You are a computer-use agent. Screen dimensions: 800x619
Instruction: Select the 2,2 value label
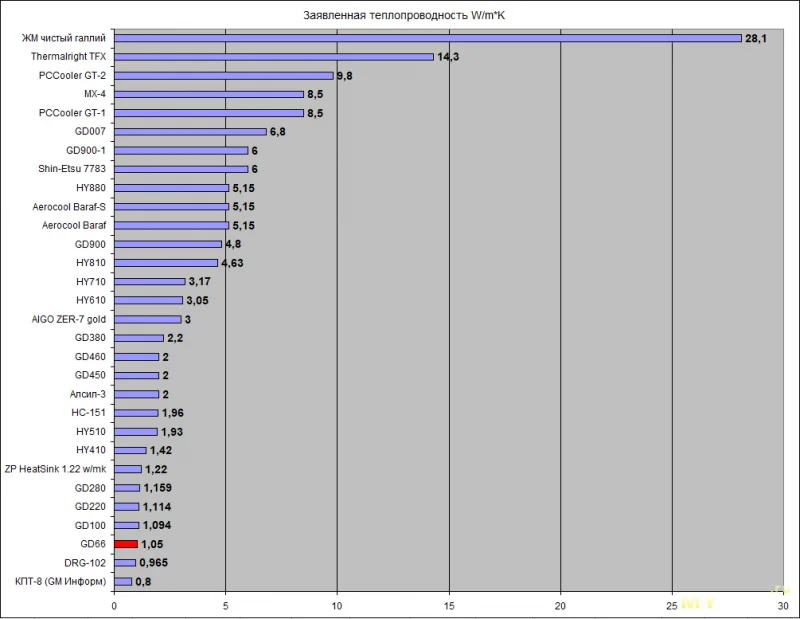175,338
